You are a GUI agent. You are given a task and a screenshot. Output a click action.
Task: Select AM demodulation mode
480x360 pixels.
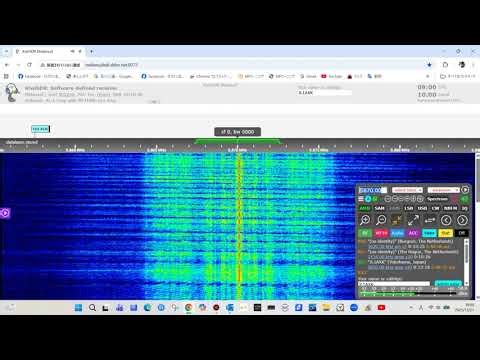click(x=365, y=208)
